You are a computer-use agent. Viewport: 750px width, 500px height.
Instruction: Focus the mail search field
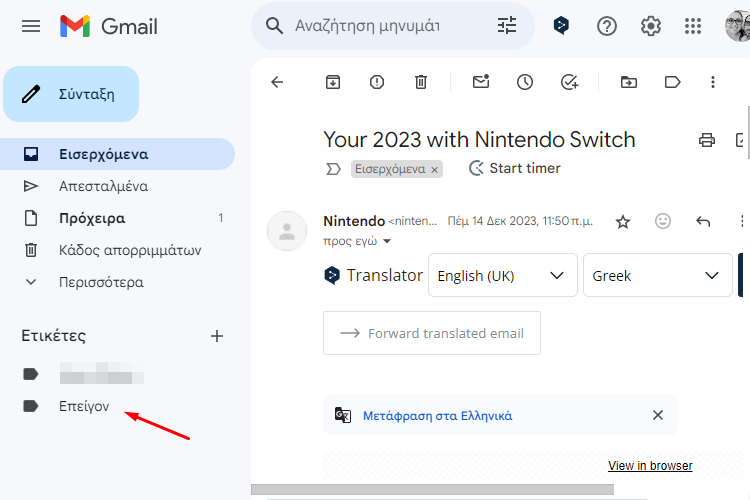point(367,26)
